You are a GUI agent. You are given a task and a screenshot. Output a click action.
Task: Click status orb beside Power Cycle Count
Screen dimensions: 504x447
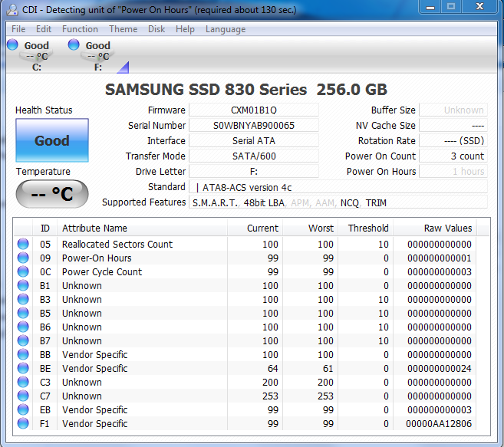coord(23,272)
